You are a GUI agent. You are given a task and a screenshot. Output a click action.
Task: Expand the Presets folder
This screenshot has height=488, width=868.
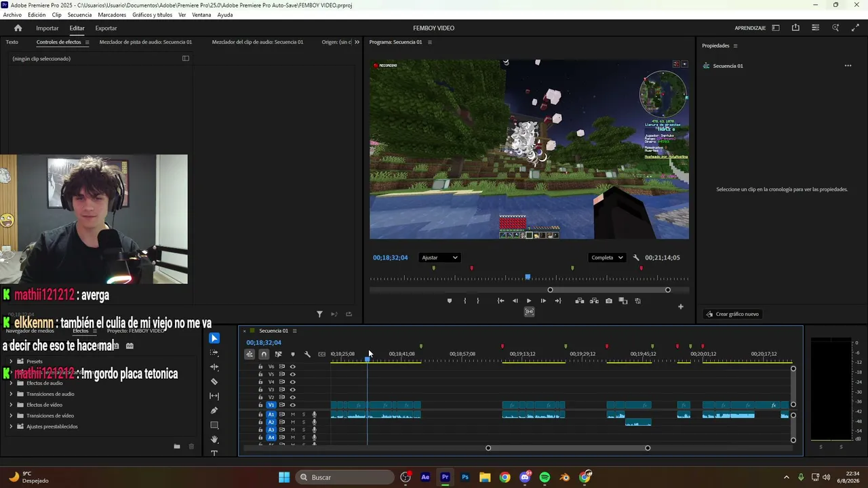pos(11,361)
